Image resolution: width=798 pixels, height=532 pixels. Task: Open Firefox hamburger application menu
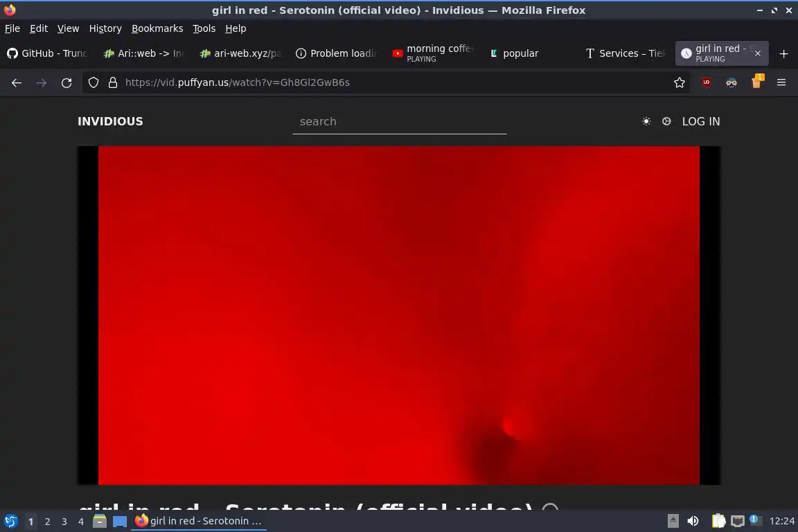tap(781, 82)
